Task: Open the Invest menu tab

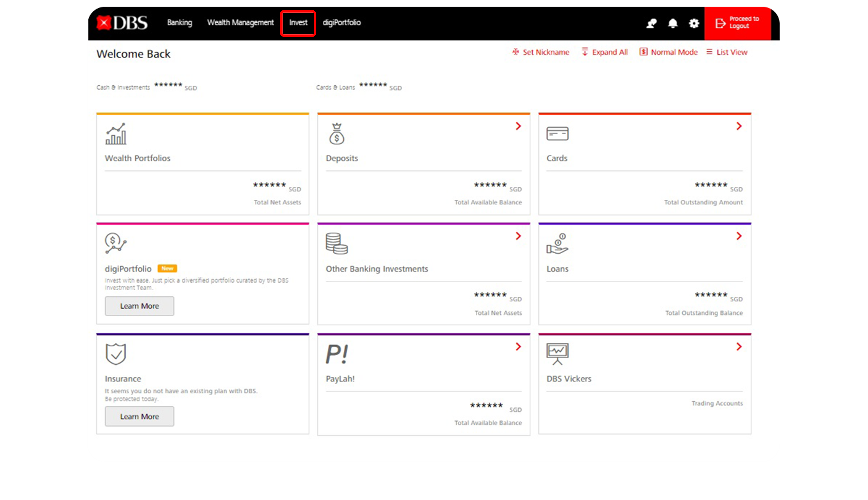Action: 298,22
